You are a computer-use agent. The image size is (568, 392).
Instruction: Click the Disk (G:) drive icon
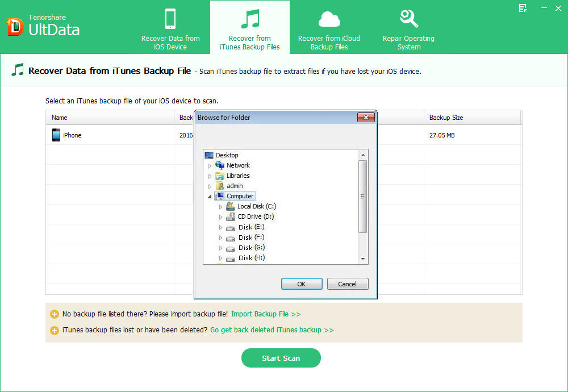pyautogui.click(x=231, y=248)
